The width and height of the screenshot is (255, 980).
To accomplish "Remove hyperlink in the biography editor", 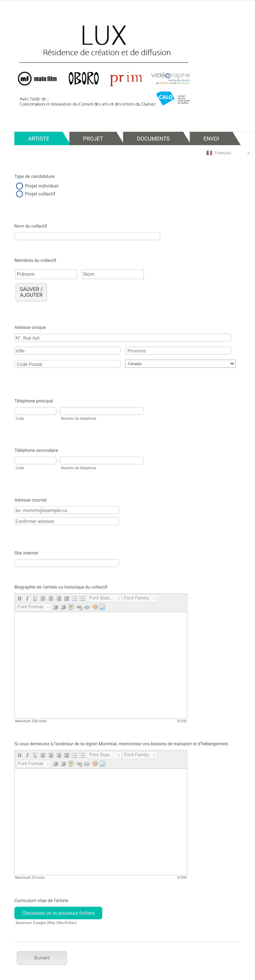I will click(87, 607).
